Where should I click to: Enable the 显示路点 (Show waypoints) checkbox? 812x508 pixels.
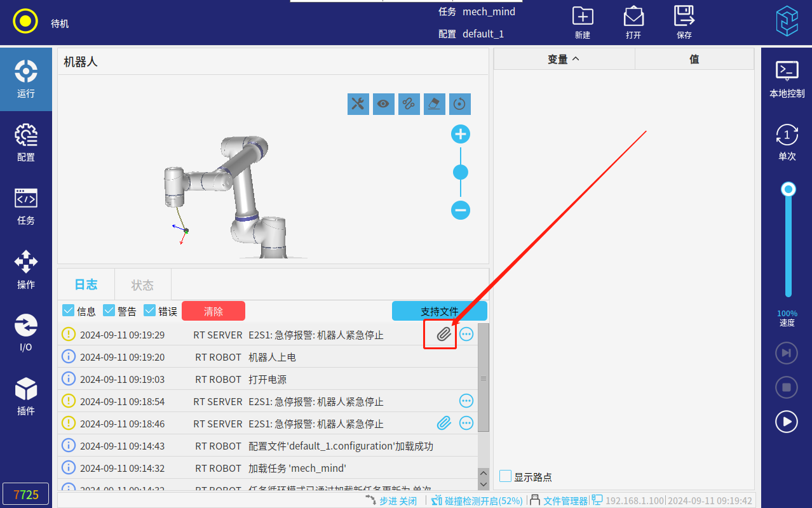[x=506, y=476]
